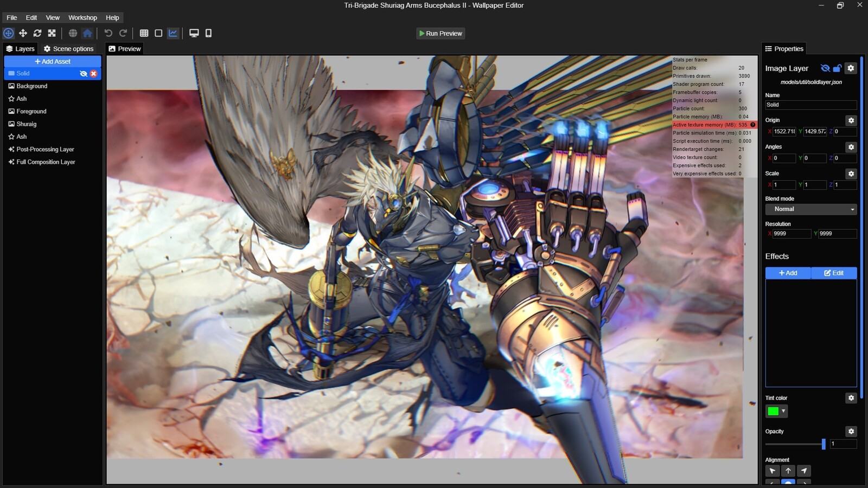
Task: Click the Resolution X field
Action: click(792, 234)
